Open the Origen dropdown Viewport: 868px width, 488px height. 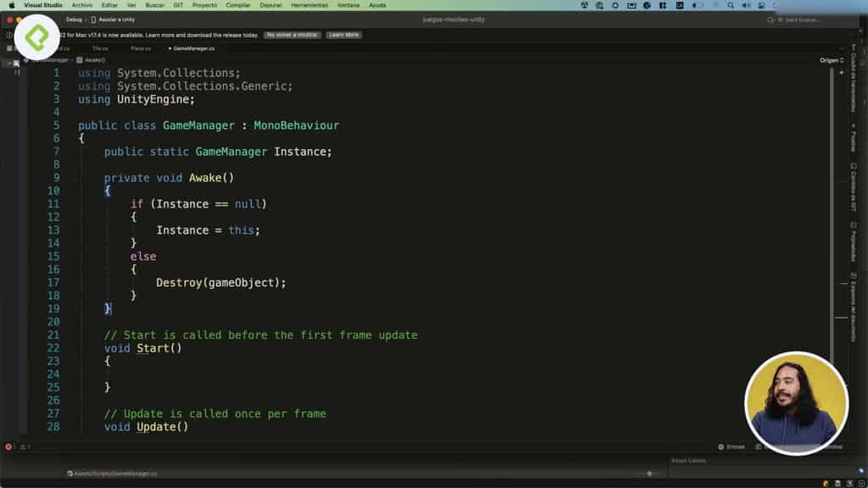click(832, 60)
